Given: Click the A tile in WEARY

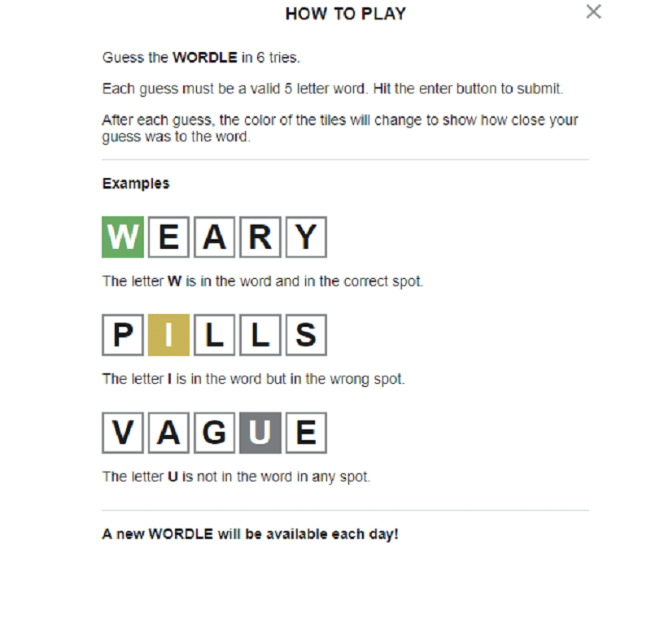Looking at the screenshot, I should tap(214, 237).
